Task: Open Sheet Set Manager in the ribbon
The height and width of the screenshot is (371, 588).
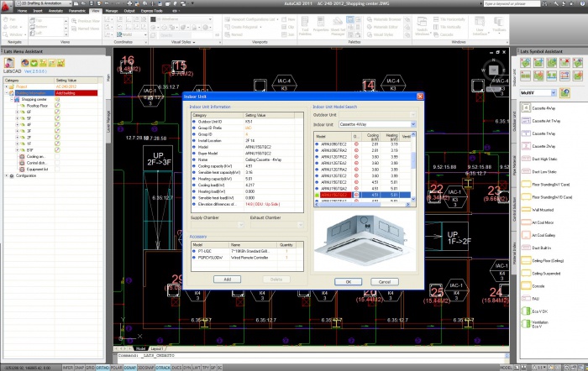Action: pyautogui.click(x=338, y=26)
